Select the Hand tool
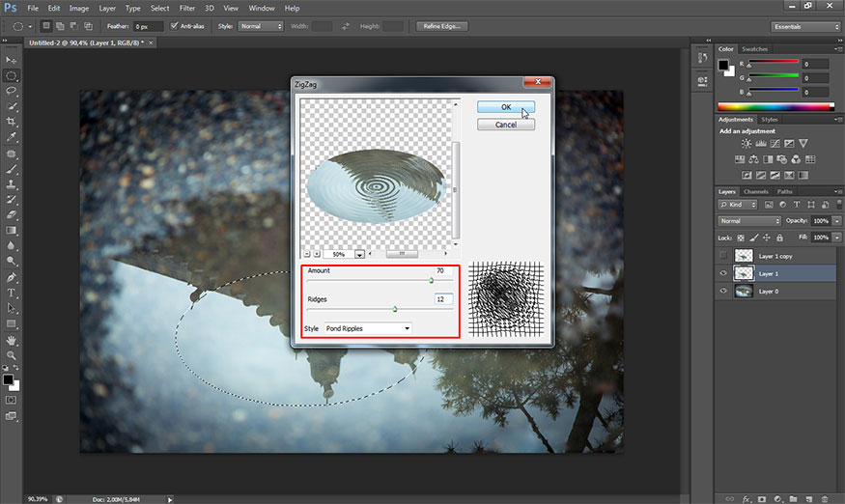Image resolution: width=845 pixels, height=504 pixels. pyautogui.click(x=12, y=340)
